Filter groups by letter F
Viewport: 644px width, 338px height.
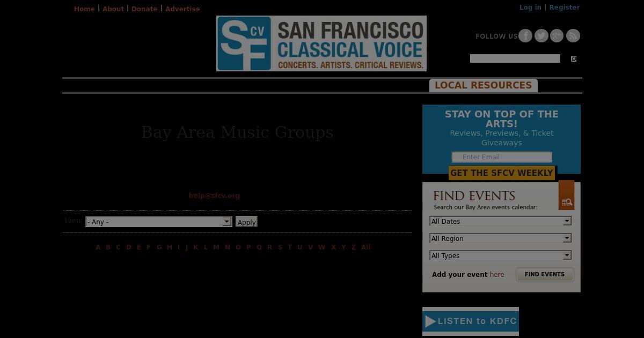tap(149, 247)
